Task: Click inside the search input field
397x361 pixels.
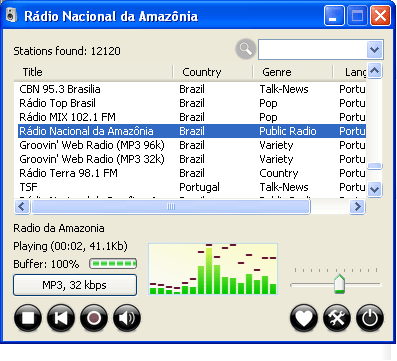Action: [313, 50]
